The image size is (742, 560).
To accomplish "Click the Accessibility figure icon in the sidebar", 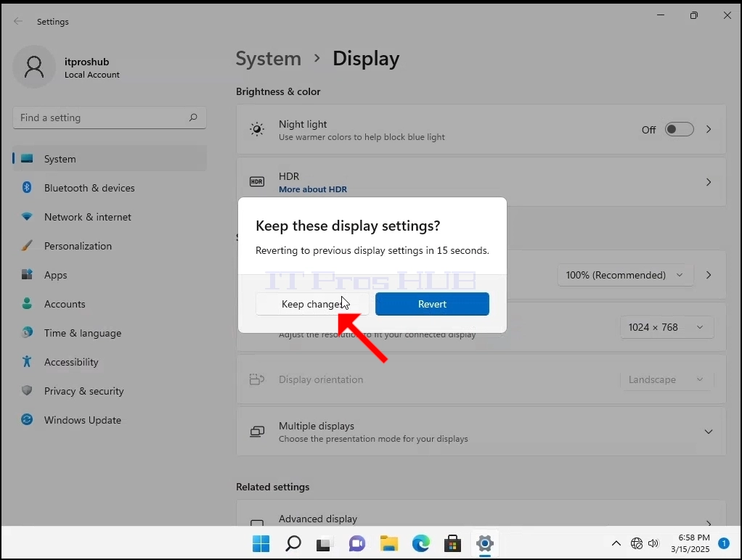I will [27, 362].
